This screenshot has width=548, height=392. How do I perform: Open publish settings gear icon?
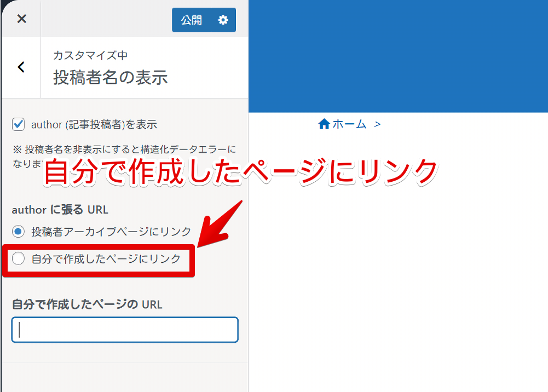tap(223, 20)
